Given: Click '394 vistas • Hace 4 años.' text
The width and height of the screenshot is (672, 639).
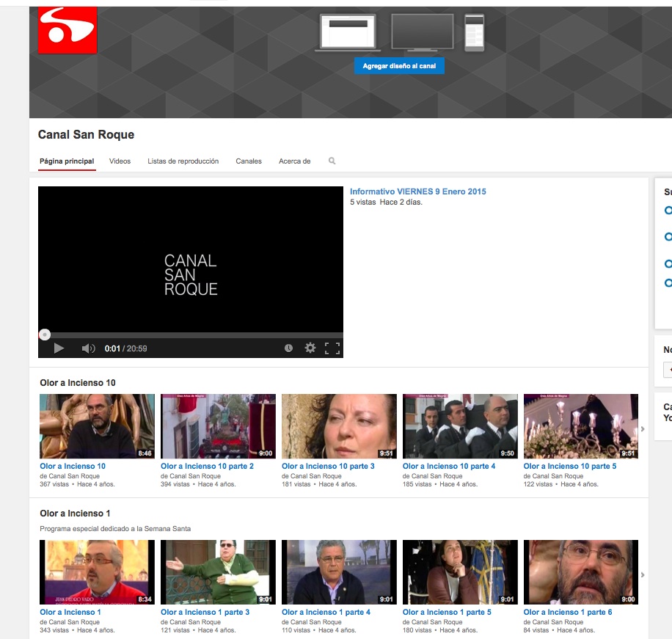Looking at the screenshot, I should (x=198, y=484).
